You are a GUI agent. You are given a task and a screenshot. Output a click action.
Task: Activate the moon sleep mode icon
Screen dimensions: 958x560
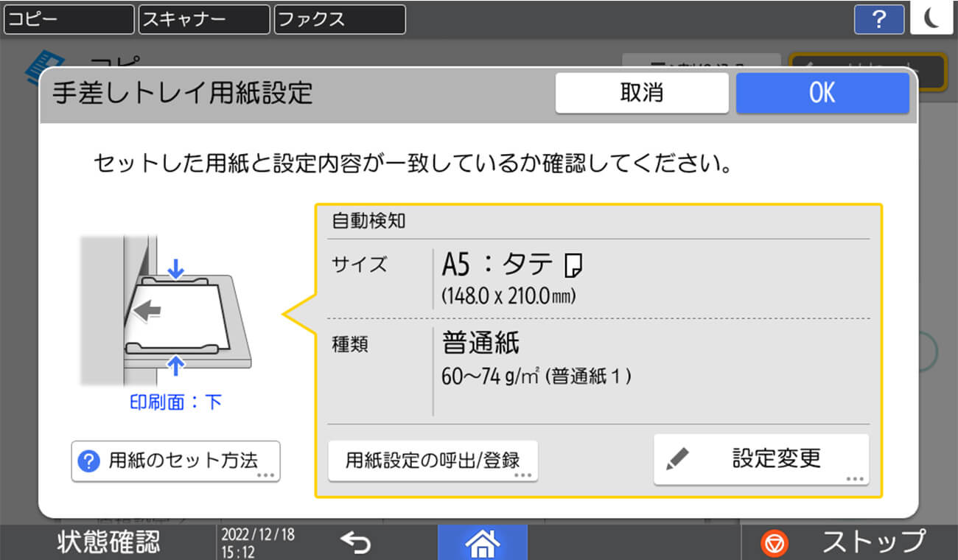(933, 19)
